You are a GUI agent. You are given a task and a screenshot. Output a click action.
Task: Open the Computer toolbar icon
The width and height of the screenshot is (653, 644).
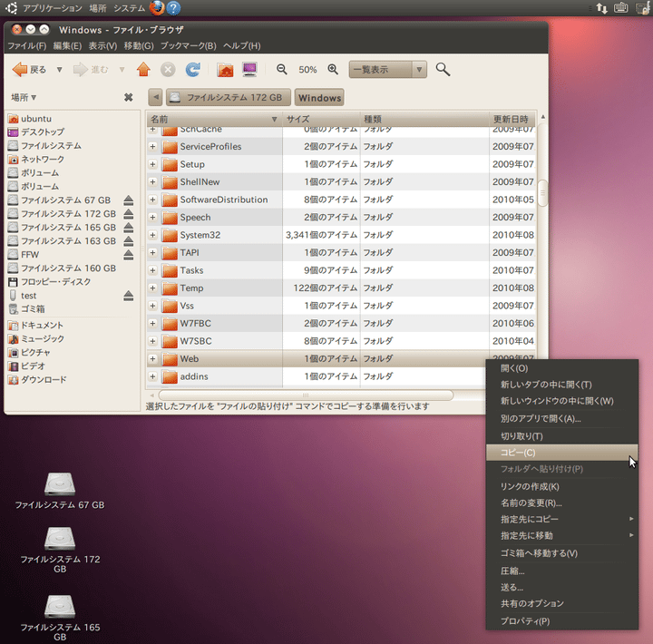pyautogui.click(x=250, y=70)
